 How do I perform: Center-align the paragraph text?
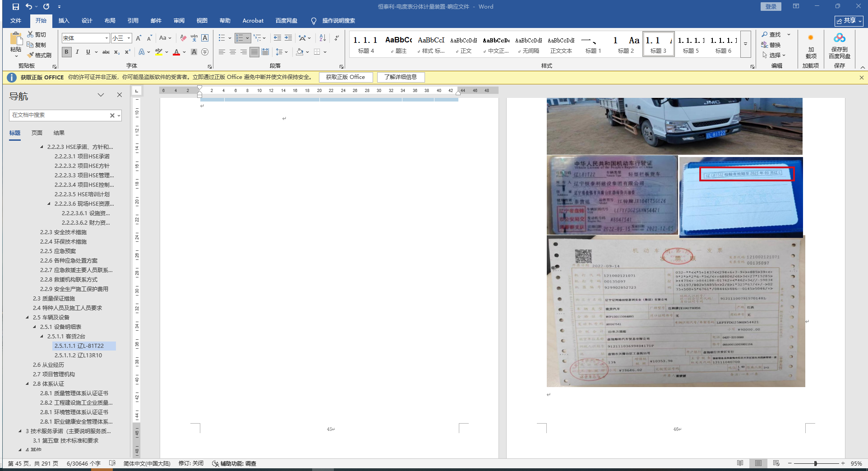pyautogui.click(x=233, y=52)
